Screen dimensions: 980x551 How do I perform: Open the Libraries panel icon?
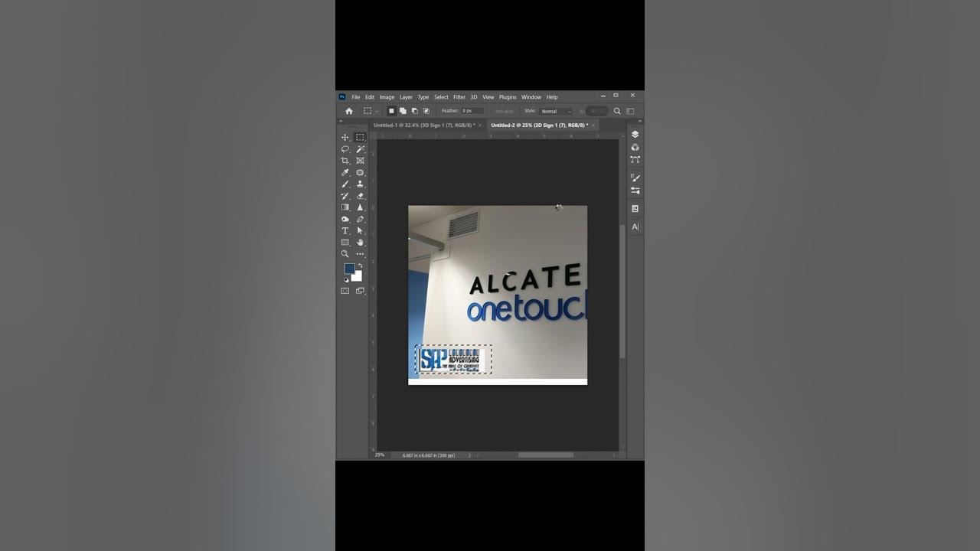point(635,208)
